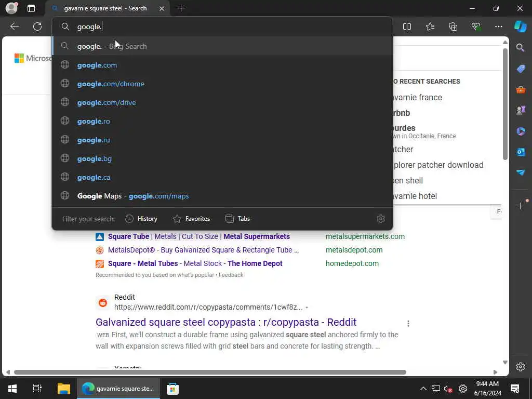Open sidebar Shopping tag icon
Screen dimensions: 532x399
tap(521, 69)
